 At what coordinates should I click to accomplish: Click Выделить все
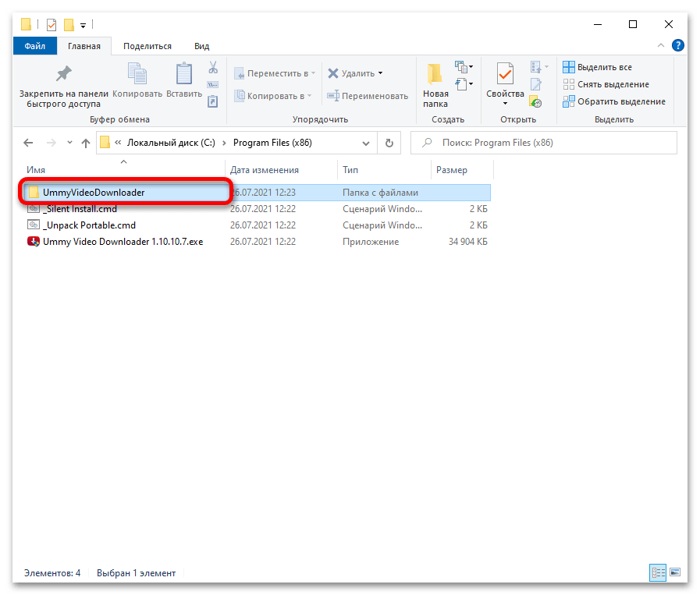click(597, 67)
